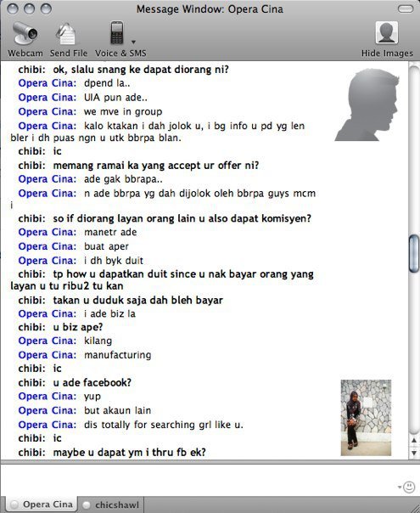Click the scroll up arrow
Viewport: 420px width, 513px height.
(x=414, y=440)
